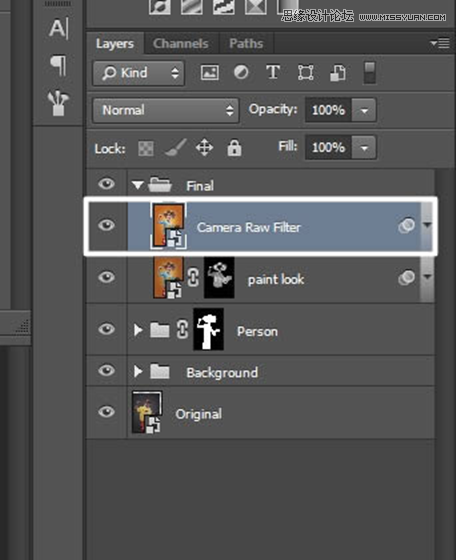Open the Layers panel flyout menu
The height and width of the screenshot is (560, 456).
point(440,43)
